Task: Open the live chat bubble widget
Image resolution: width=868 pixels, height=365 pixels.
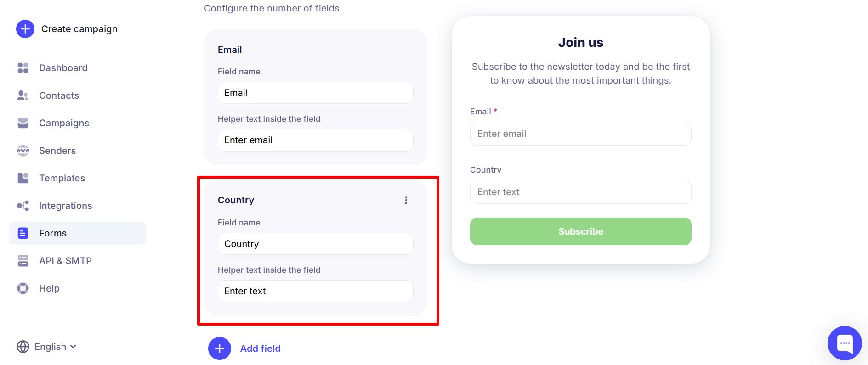Action: point(845,343)
